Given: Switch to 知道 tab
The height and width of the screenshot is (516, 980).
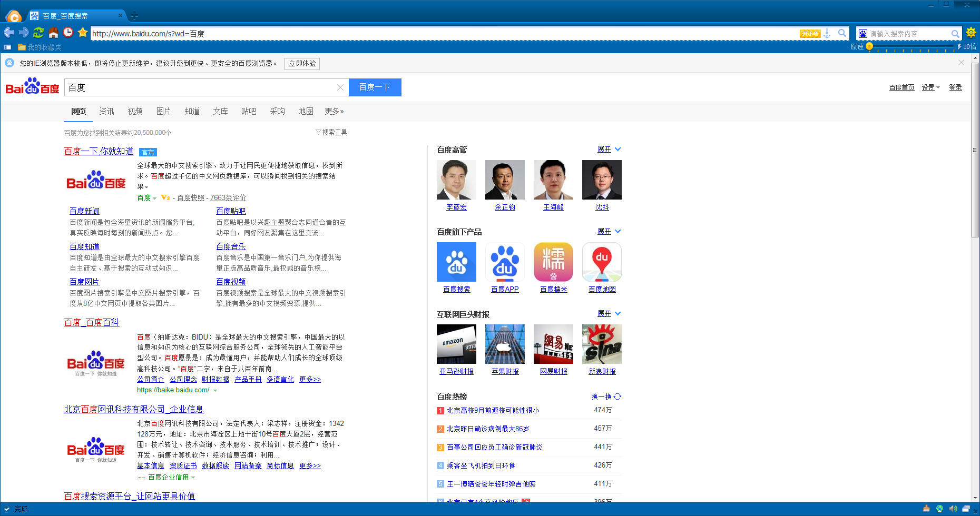Looking at the screenshot, I should click(192, 111).
